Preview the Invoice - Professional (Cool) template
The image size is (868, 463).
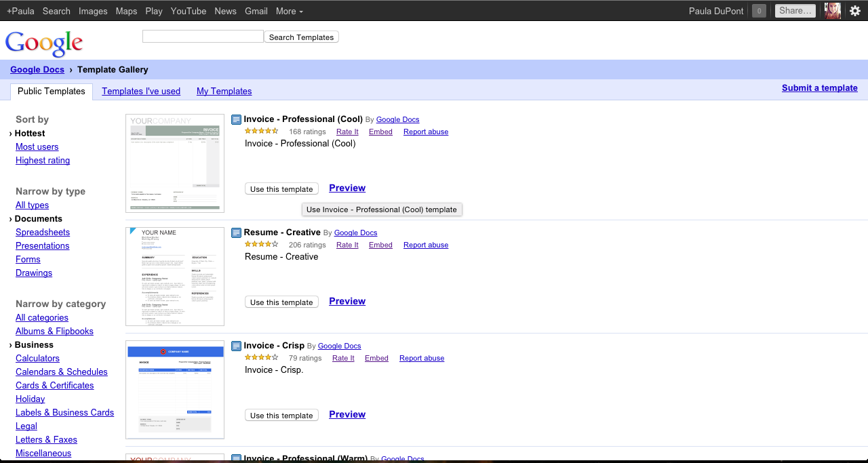(x=347, y=188)
